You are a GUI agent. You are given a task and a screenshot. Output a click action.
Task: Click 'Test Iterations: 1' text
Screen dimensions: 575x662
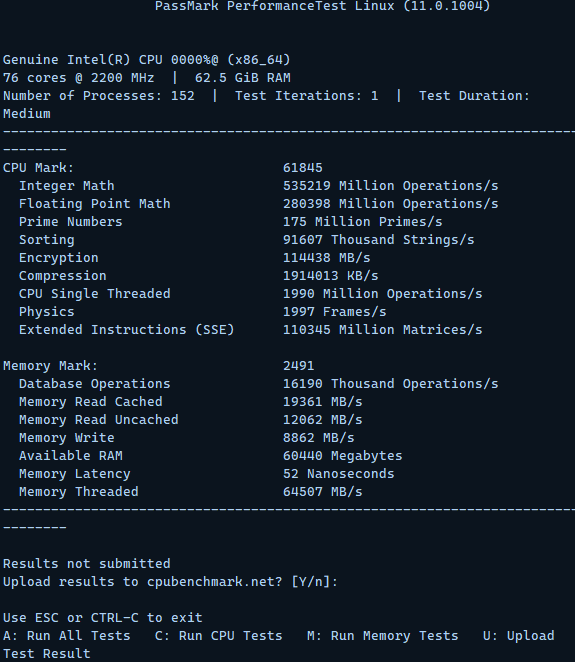coord(306,96)
